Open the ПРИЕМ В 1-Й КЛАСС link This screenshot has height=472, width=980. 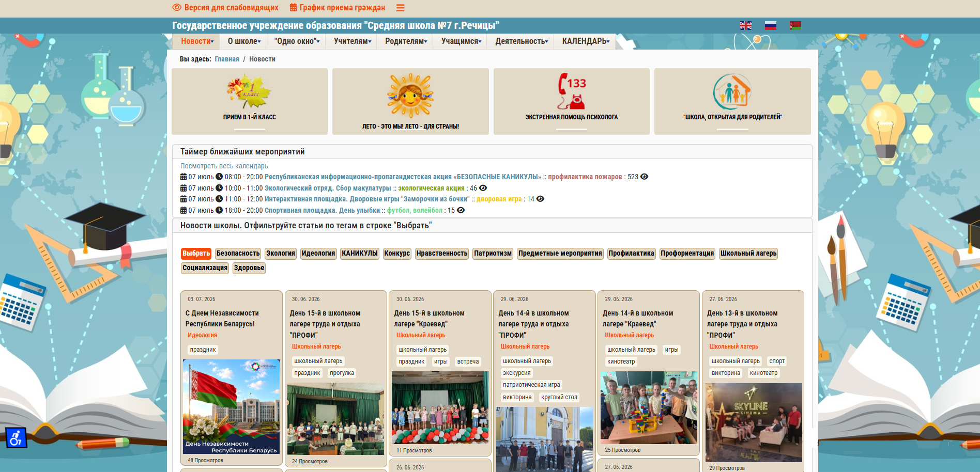click(x=250, y=117)
